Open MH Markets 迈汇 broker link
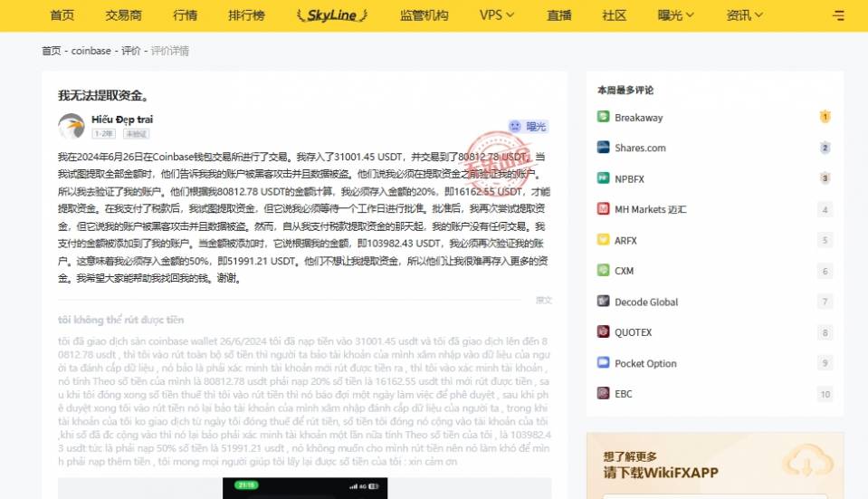Image resolution: width=868 pixels, height=499 pixels. click(x=651, y=209)
